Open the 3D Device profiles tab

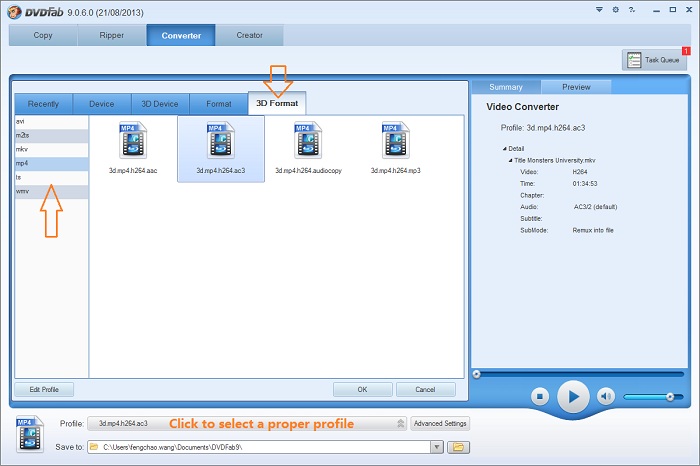(160, 104)
